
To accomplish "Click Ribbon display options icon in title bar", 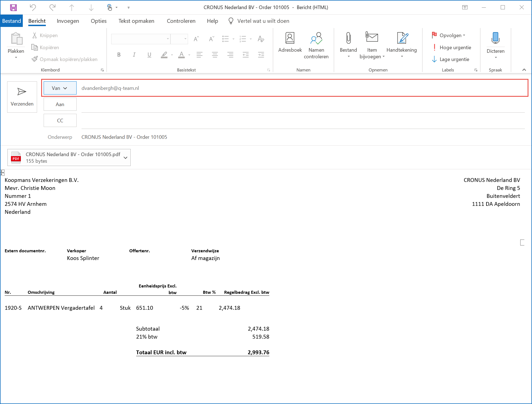I will tap(465, 7).
